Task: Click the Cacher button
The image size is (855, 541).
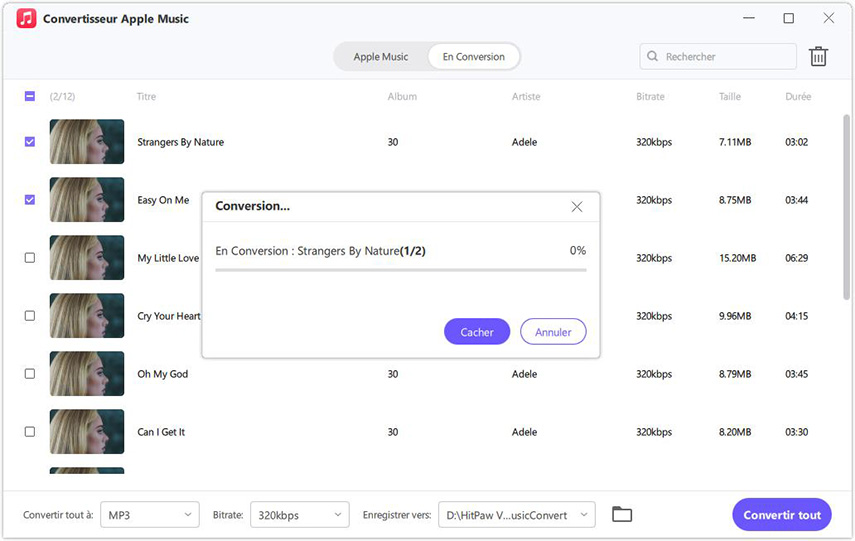Action: pos(477,332)
